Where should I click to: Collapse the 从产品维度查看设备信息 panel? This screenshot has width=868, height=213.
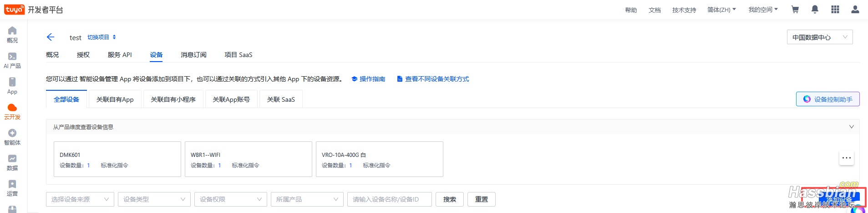pos(851,127)
